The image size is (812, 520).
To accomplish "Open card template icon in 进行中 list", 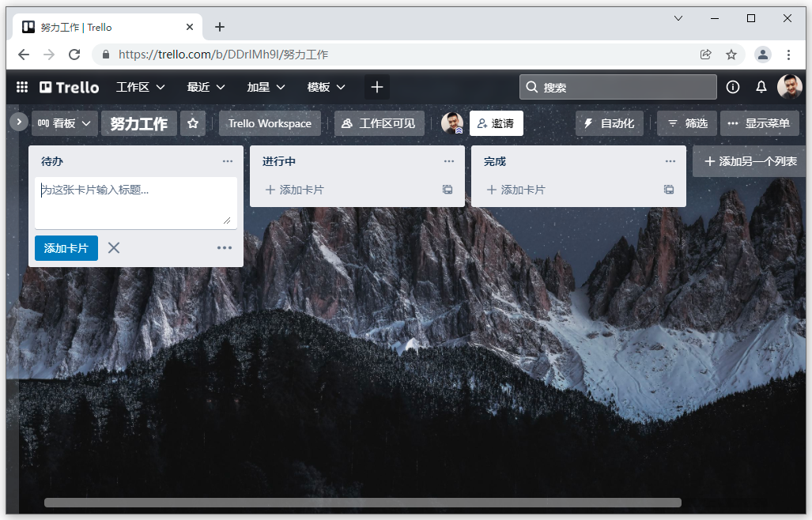I will tap(448, 190).
